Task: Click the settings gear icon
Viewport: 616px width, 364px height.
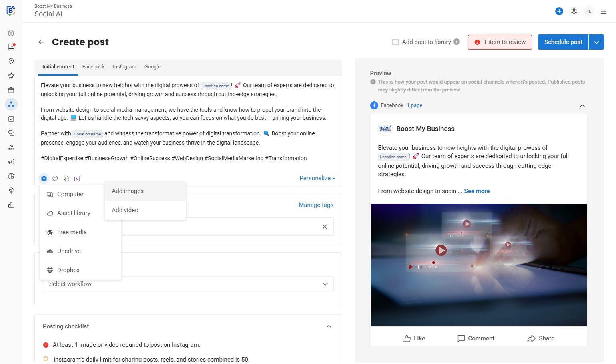Action: click(x=574, y=11)
